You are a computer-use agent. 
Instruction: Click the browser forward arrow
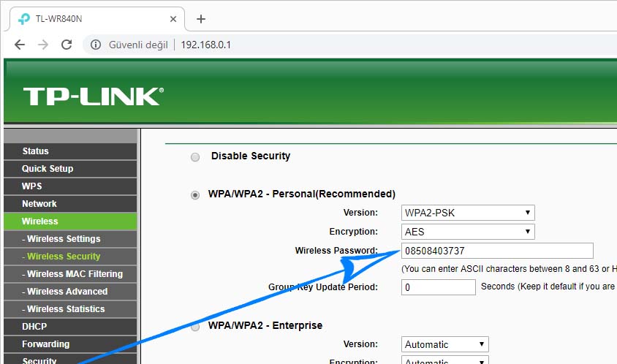click(x=43, y=45)
